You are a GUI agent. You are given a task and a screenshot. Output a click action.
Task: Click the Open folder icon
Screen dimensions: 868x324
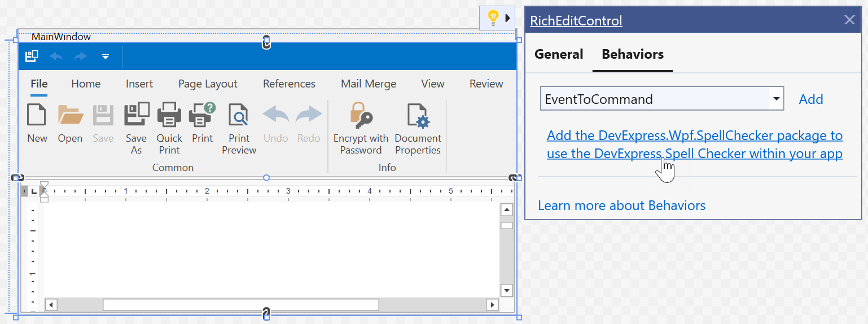pos(70,115)
